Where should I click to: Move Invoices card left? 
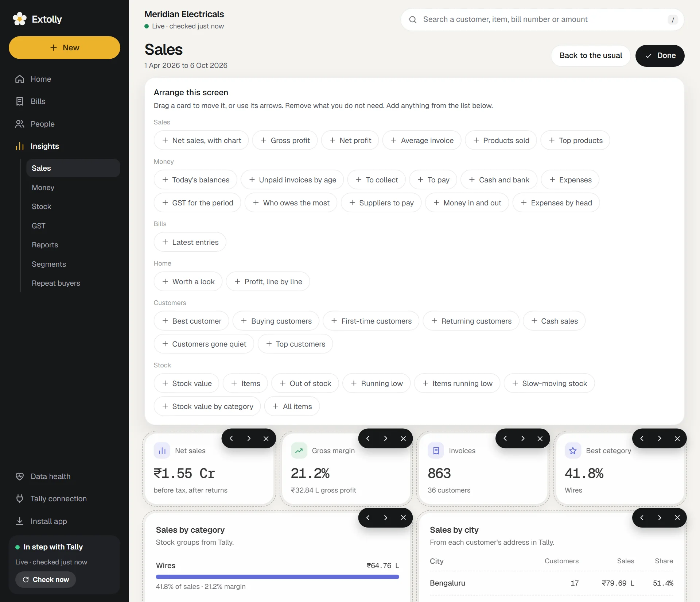tap(505, 439)
